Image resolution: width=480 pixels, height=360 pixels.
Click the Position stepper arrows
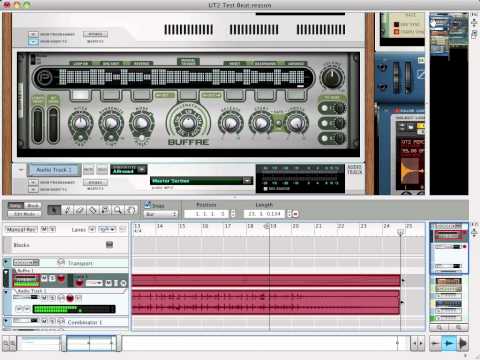click(x=233, y=214)
